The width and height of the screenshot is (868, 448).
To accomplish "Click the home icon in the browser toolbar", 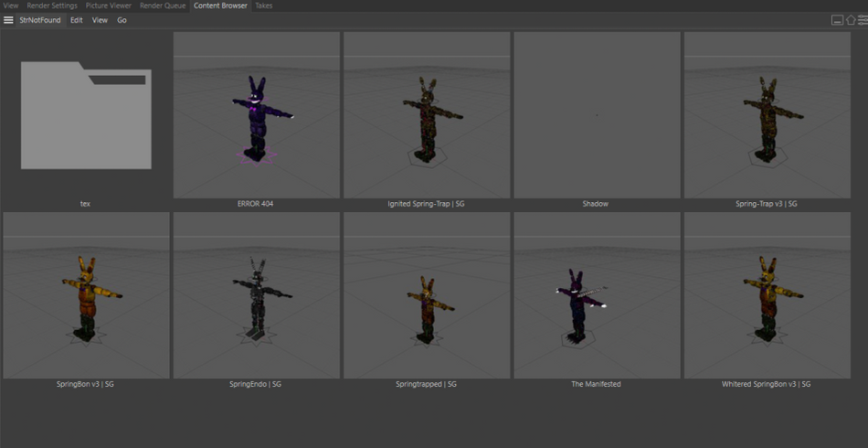I will coord(851,20).
